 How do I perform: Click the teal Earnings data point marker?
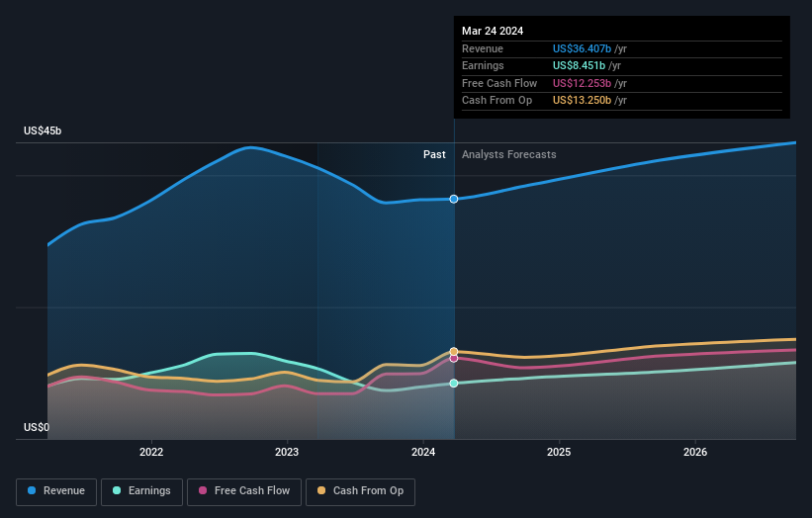(454, 384)
